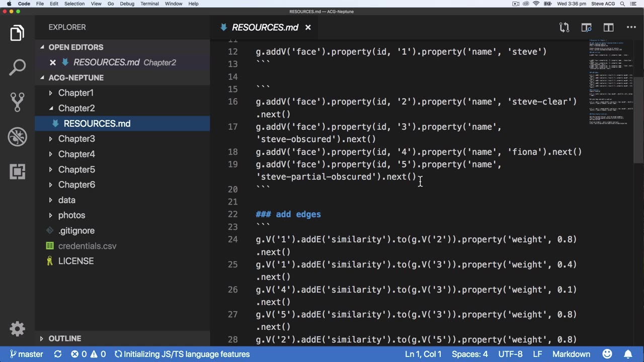644x362 pixels.
Task: Expand the Chapter1 folder
Action: click(x=76, y=93)
